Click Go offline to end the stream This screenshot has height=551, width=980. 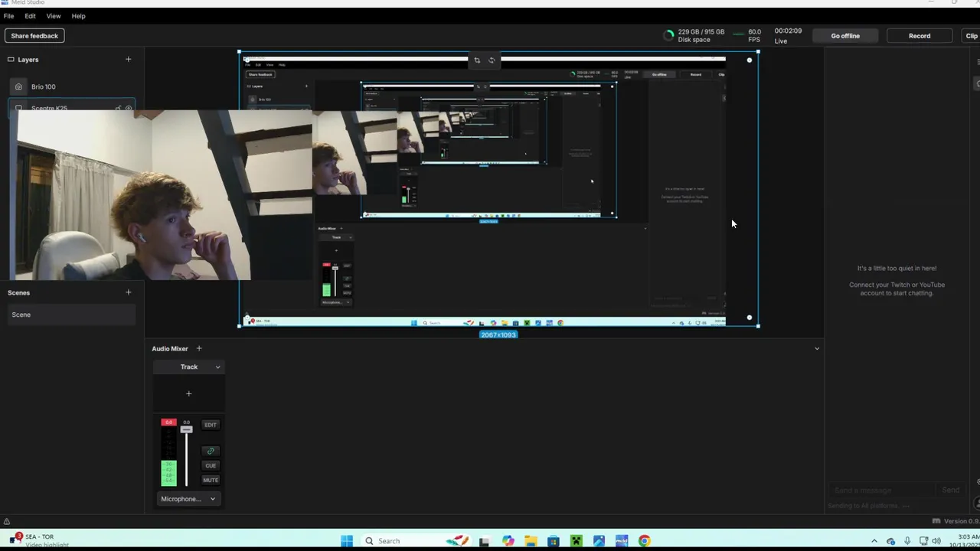(845, 36)
